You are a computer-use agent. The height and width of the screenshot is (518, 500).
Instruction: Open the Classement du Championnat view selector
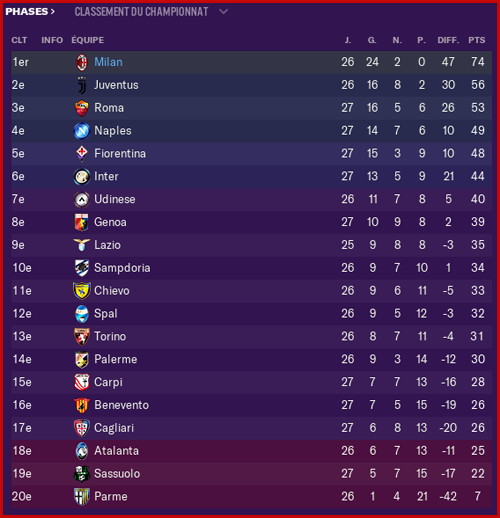click(141, 12)
